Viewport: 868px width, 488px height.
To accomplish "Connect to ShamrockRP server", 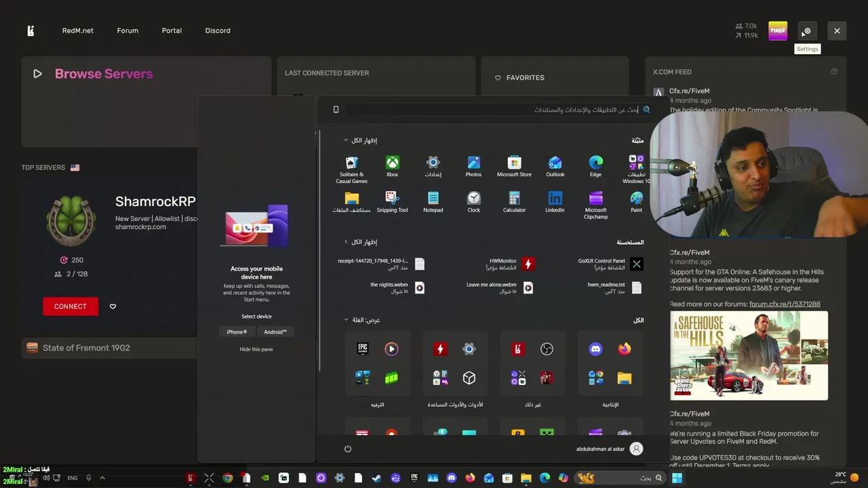I will [x=71, y=306].
